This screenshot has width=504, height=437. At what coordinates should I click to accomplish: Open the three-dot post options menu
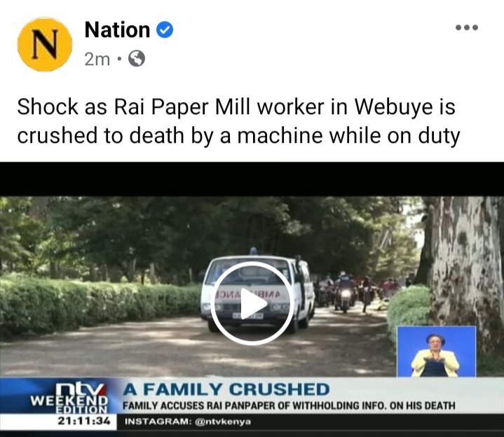pyautogui.click(x=467, y=27)
